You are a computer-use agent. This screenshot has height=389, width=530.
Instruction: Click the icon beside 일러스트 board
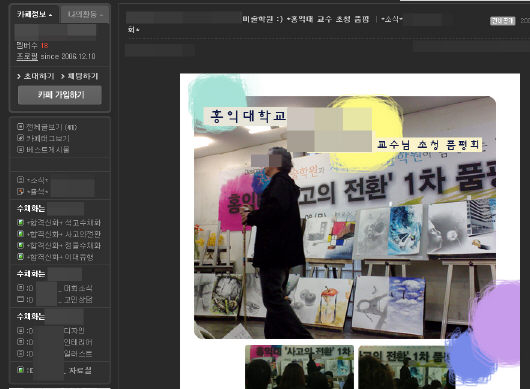(20, 353)
